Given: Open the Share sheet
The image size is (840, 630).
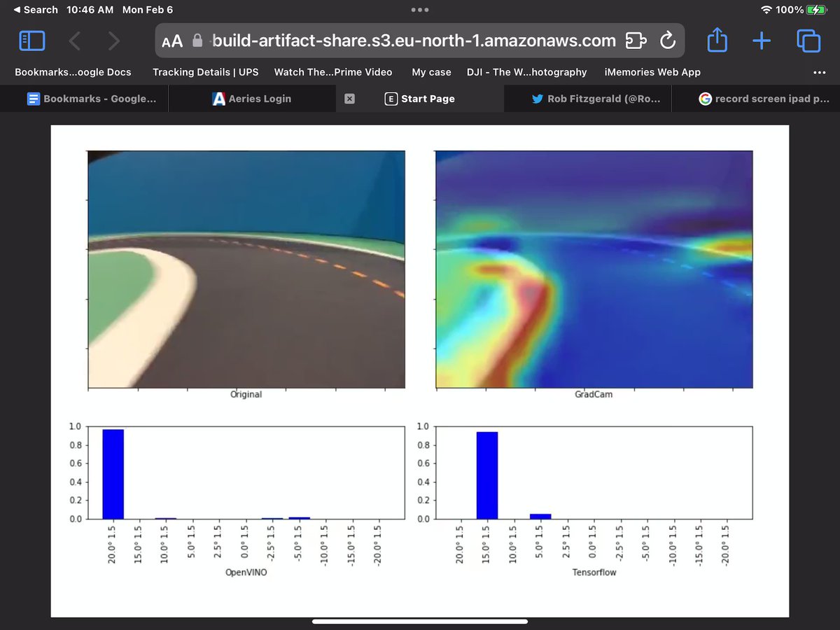Looking at the screenshot, I should pyautogui.click(x=717, y=40).
